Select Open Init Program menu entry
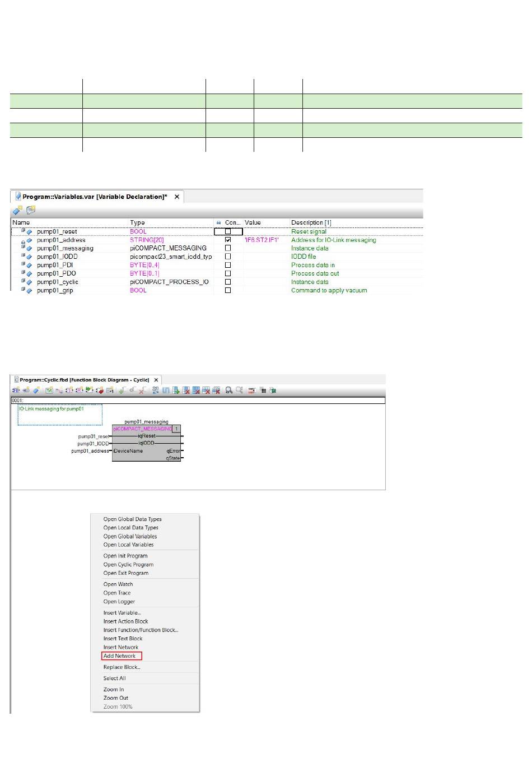Viewport: 532px width, 772px height. [125, 556]
